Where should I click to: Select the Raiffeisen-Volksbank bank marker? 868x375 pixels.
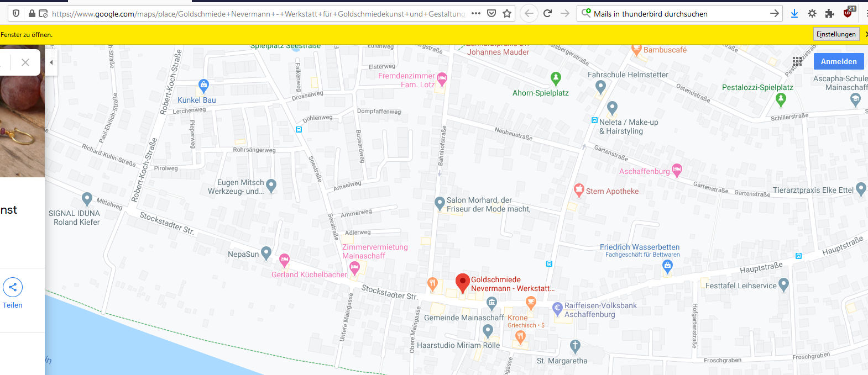[557, 308]
